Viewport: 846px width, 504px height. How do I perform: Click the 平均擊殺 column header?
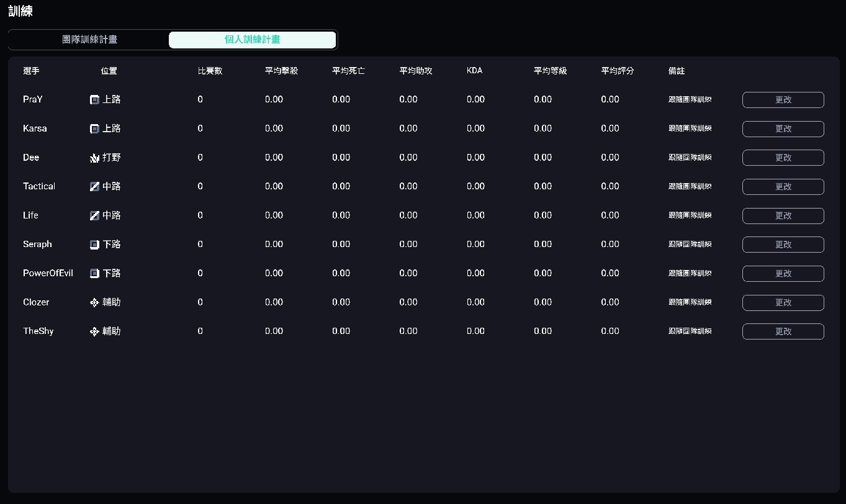tap(281, 71)
